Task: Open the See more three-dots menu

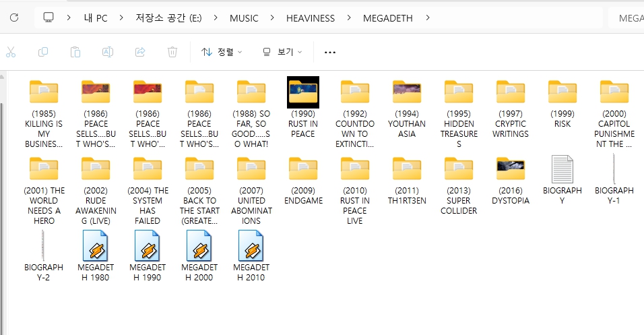Action: click(330, 52)
